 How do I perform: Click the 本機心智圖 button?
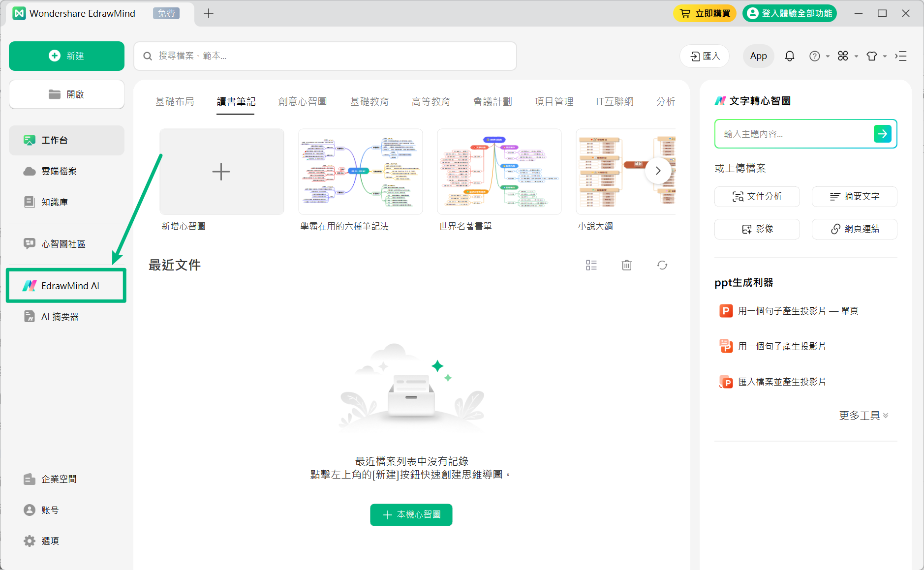[411, 515]
